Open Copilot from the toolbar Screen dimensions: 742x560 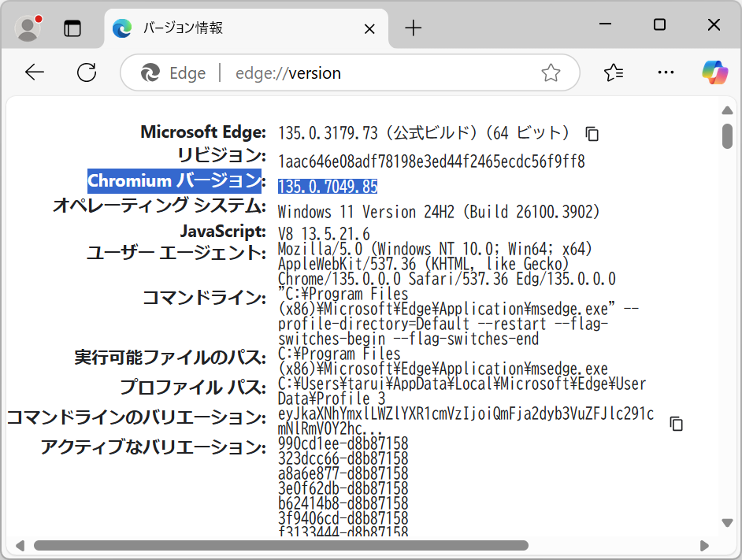pyautogui.click(x=714, y=72)
